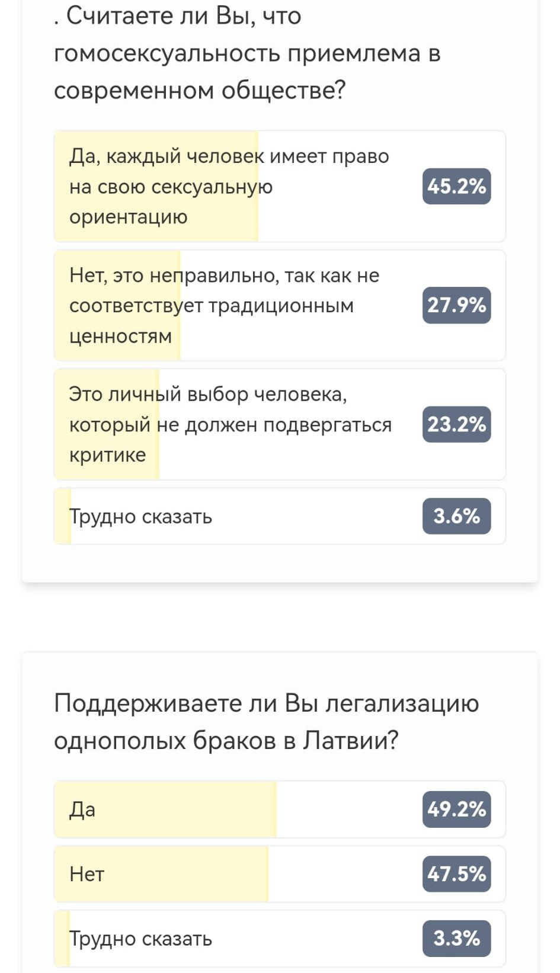
Task: Click the 45.2% percentage badge
Action: [456, 186]
